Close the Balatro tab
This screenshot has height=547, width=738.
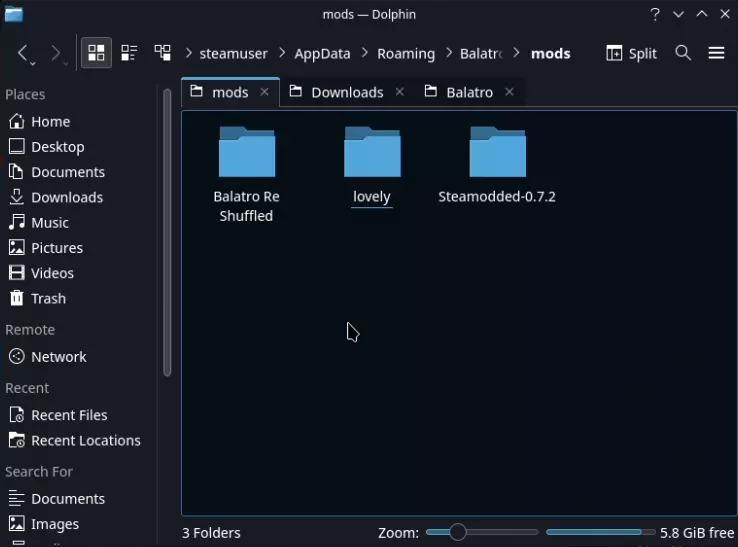tap(509, 92)
